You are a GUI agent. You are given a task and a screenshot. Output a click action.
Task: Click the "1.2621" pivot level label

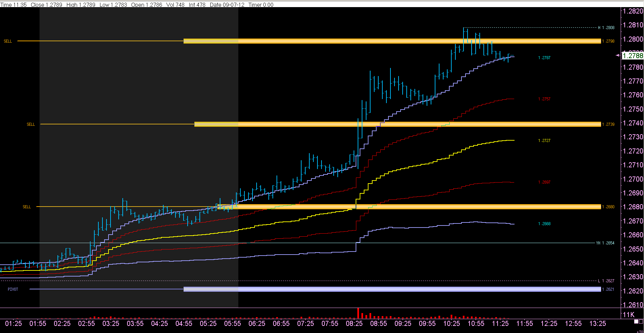point(609,289)
